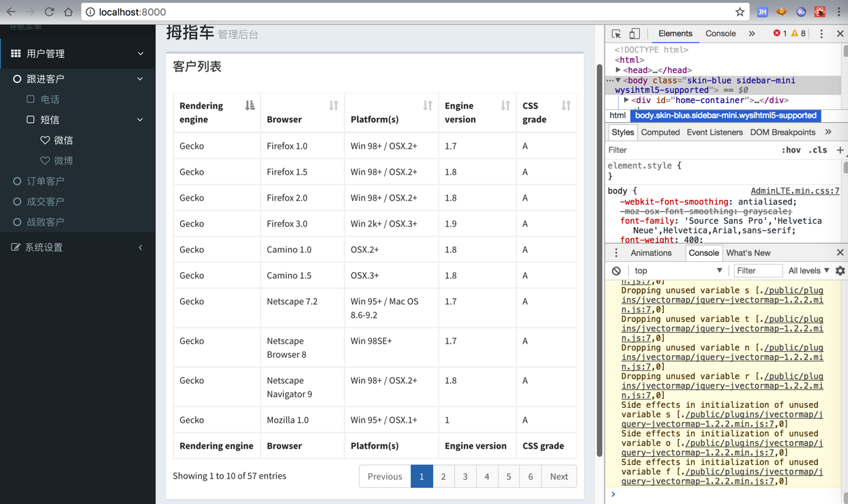Switch to DevTools Elements tab
This screenshot has height=504, width=848.
point(675,33)
